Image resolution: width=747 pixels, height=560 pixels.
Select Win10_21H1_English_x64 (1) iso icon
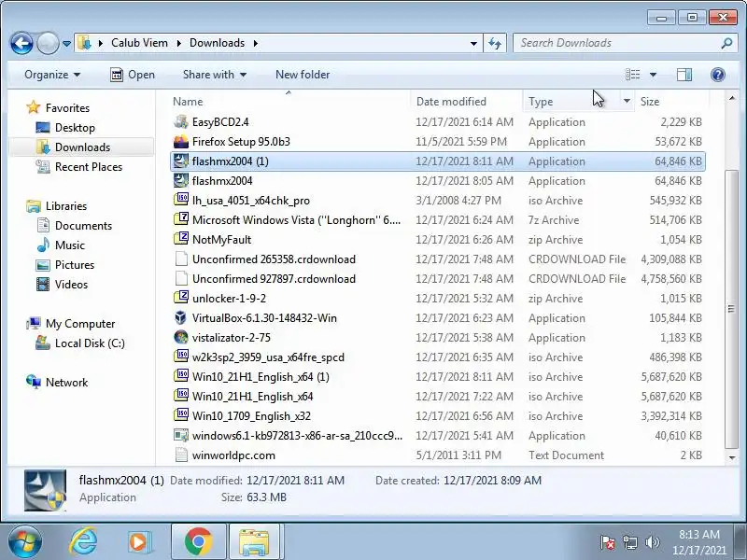click(181, 376)
